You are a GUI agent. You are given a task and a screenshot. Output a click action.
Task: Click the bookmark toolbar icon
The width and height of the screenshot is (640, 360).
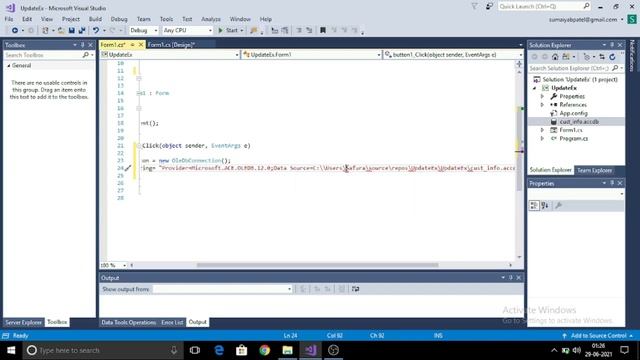323,30
